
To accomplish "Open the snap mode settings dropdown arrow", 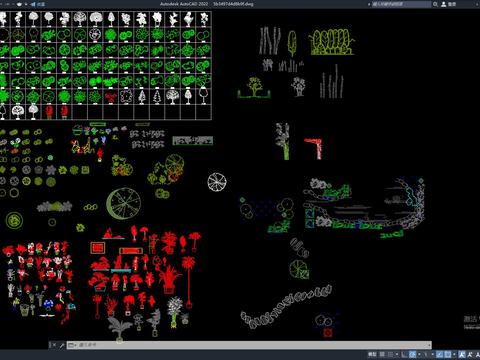I will [x=397, y=354].
